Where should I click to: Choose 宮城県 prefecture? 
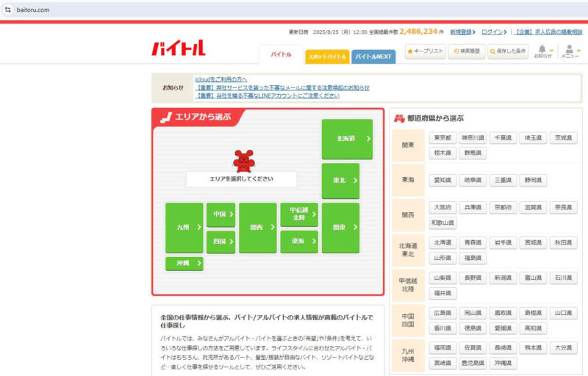(x=534, y=242)
